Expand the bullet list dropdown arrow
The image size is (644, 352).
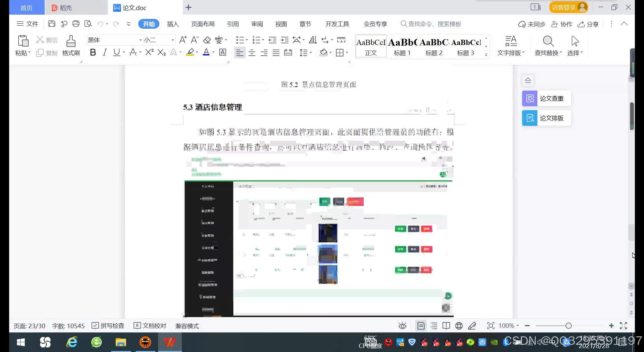click(247, 40)
